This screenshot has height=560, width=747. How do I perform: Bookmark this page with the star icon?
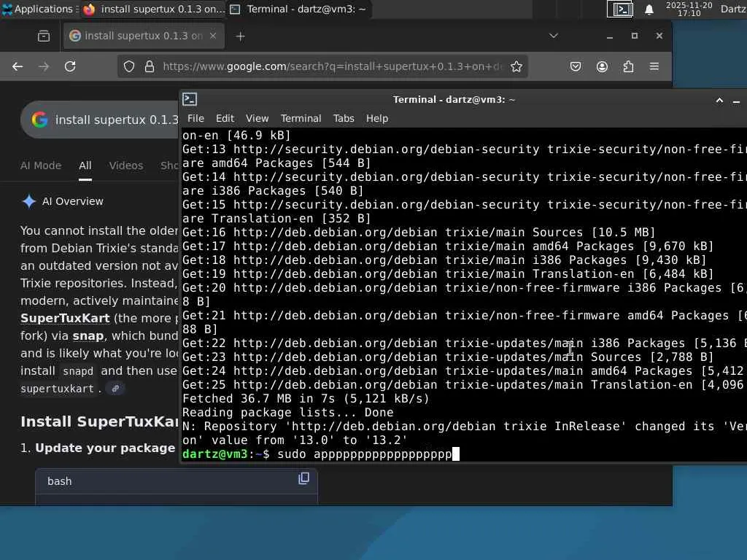tap(516, 66)
